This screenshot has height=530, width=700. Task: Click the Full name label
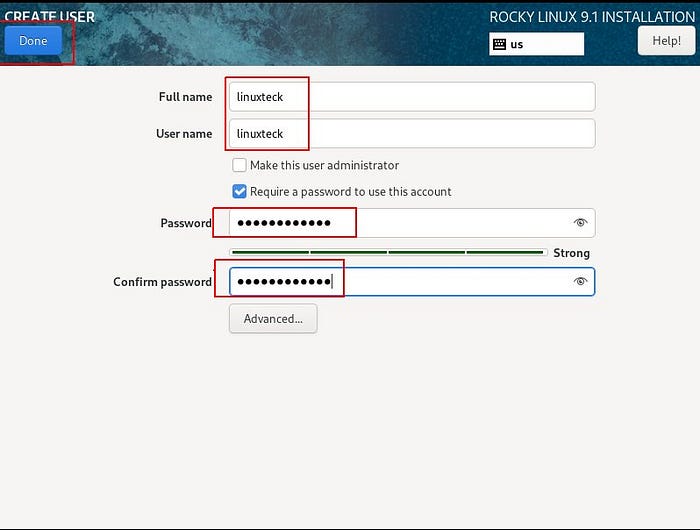coord(185,97)
